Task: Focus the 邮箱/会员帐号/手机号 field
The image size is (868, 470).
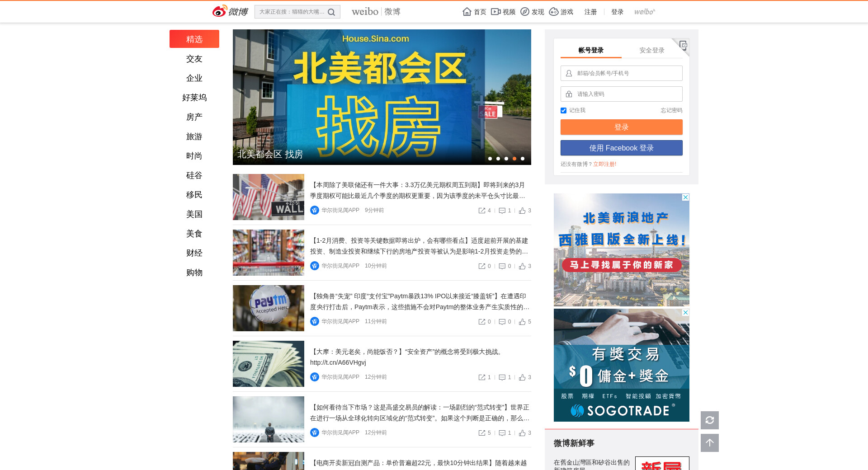Action: point(622,73)
